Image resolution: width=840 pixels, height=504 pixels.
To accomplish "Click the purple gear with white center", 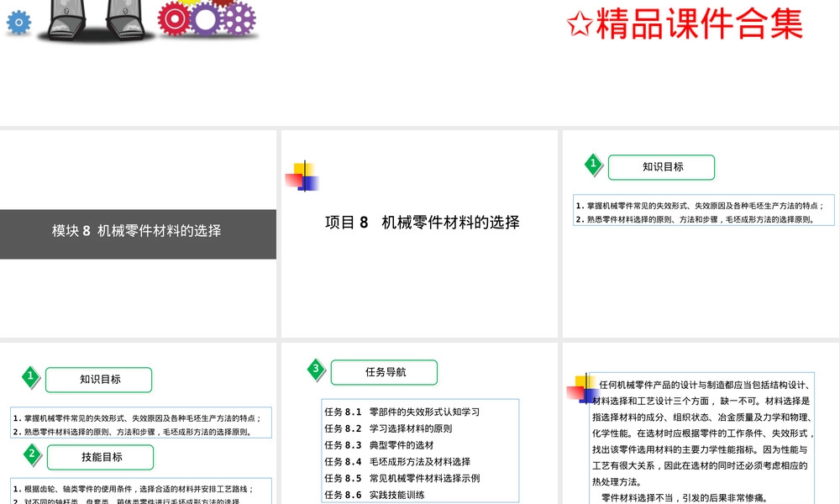I will coord(205,19).
